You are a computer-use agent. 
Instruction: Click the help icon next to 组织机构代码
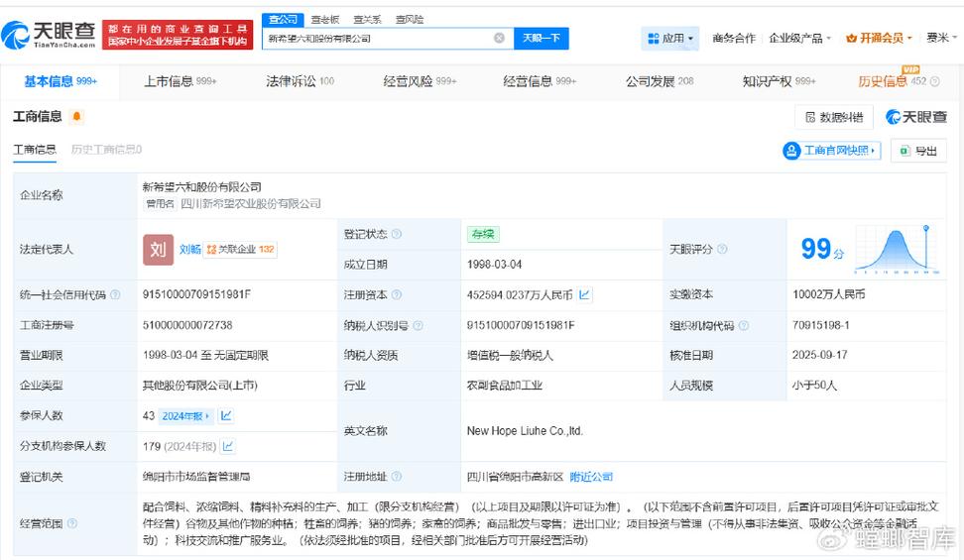point(743,326)
